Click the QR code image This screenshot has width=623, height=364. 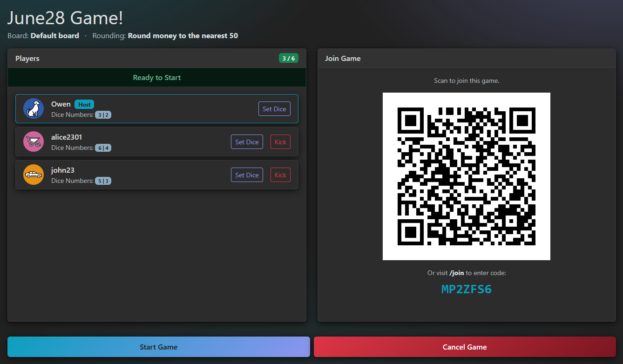[x=467, y=176]
